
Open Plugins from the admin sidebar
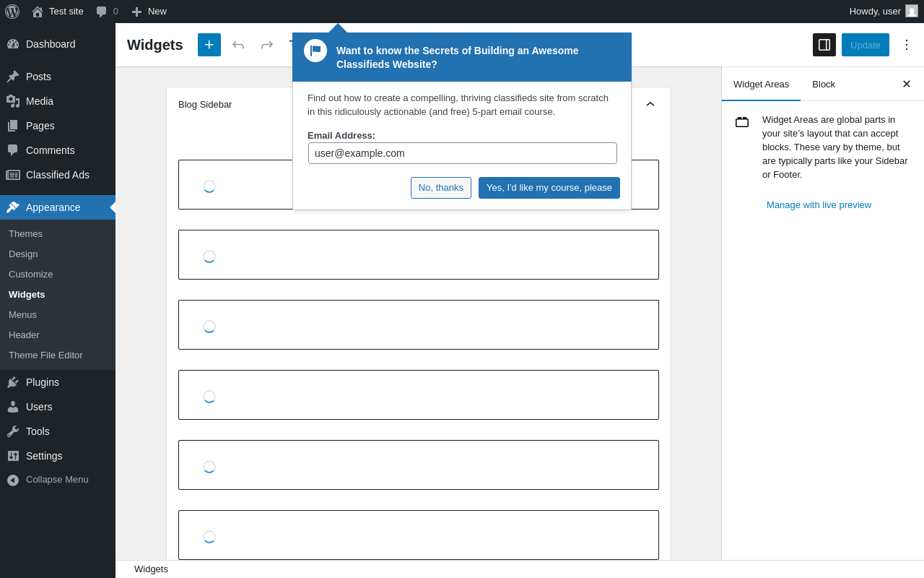[43, 382]
